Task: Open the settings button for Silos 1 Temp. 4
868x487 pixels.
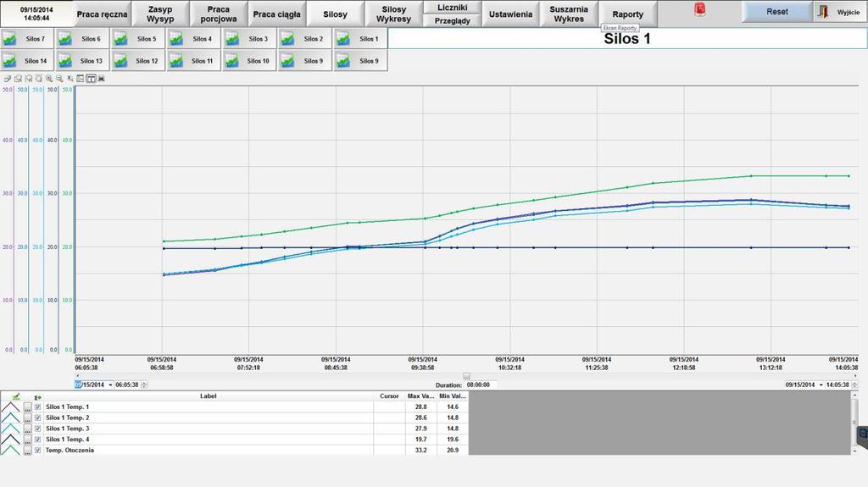Action: [x=28, y=440]
